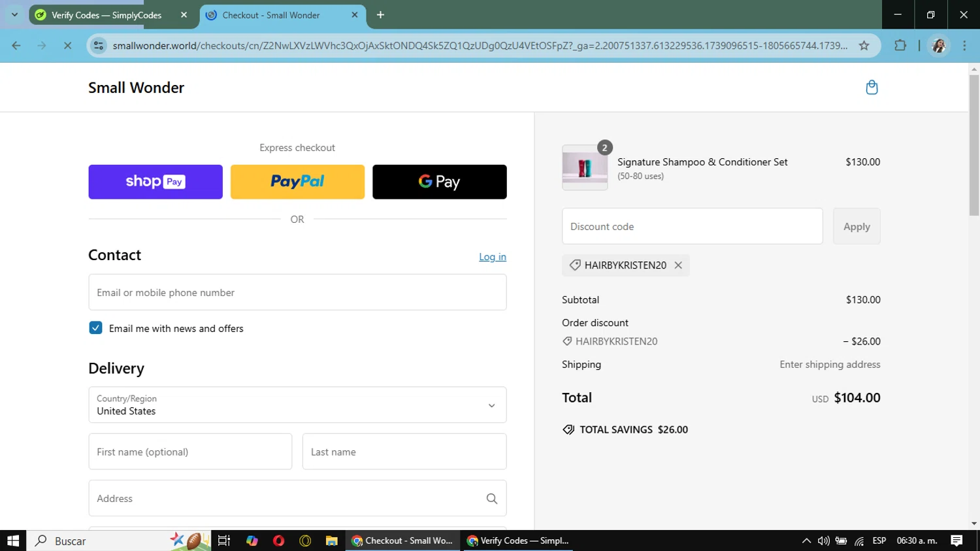View site information icon in address bar

click(x=99, y=46)
